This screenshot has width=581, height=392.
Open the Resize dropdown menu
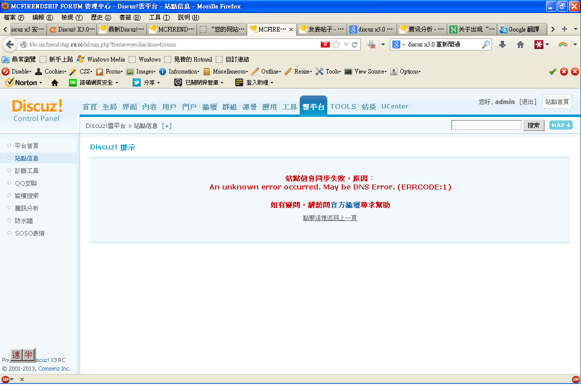tap(299, 71)
